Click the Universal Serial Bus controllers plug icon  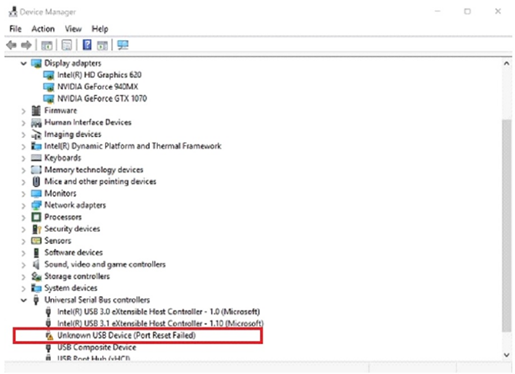(x=36, y=300)
